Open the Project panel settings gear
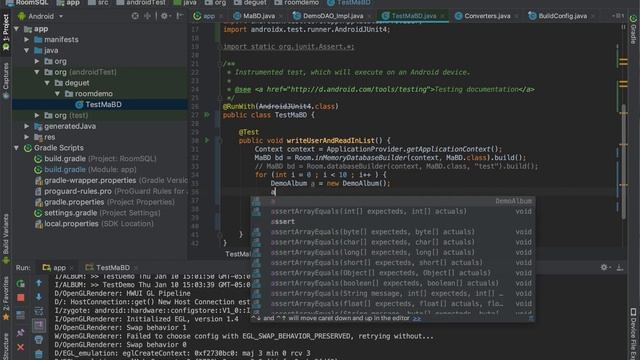The height and width of the screenshot is (360, 640). 164,16
